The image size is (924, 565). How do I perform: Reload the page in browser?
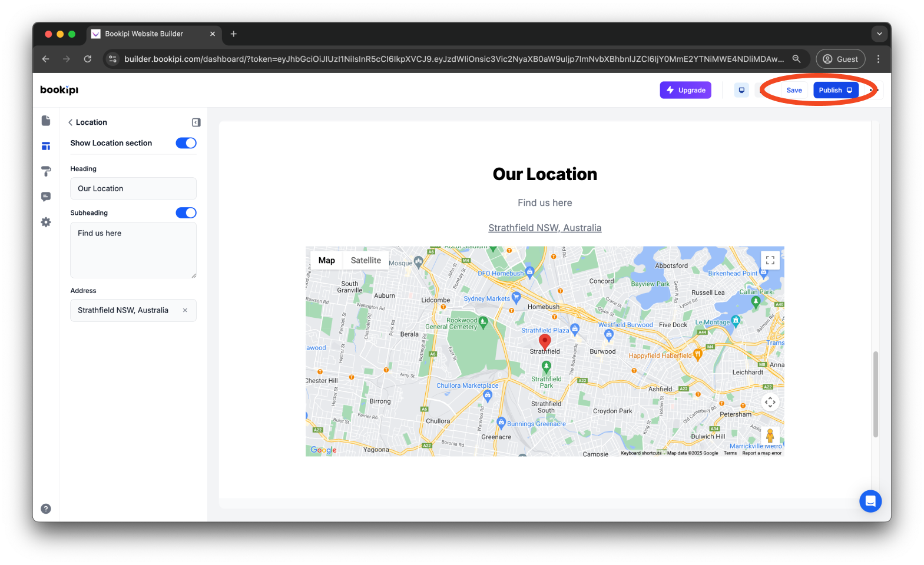tap(88, 59)
